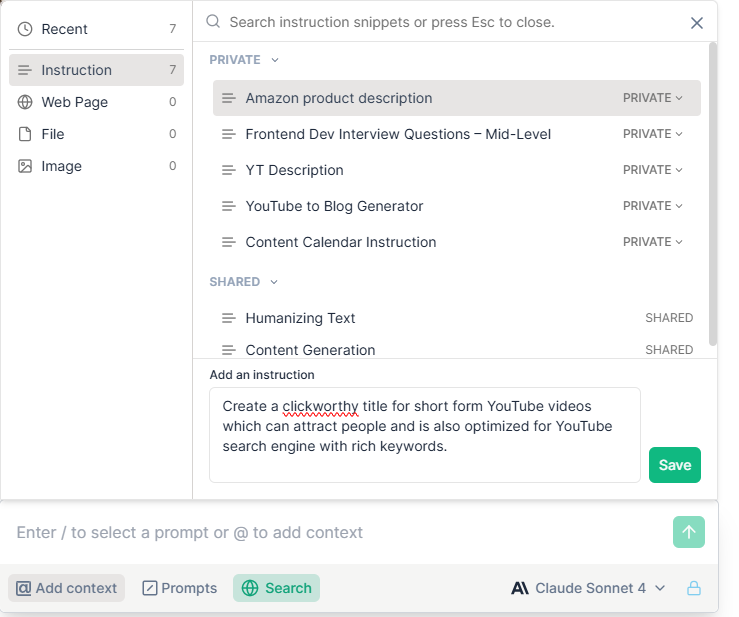This screenshot has height=617, width=739.
Task: Focus the chat prompt input field
Action: click(x=339, y=533)
